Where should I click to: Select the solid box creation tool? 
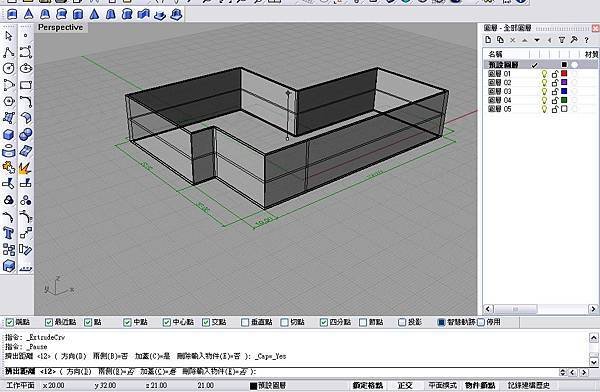point(8,135)
